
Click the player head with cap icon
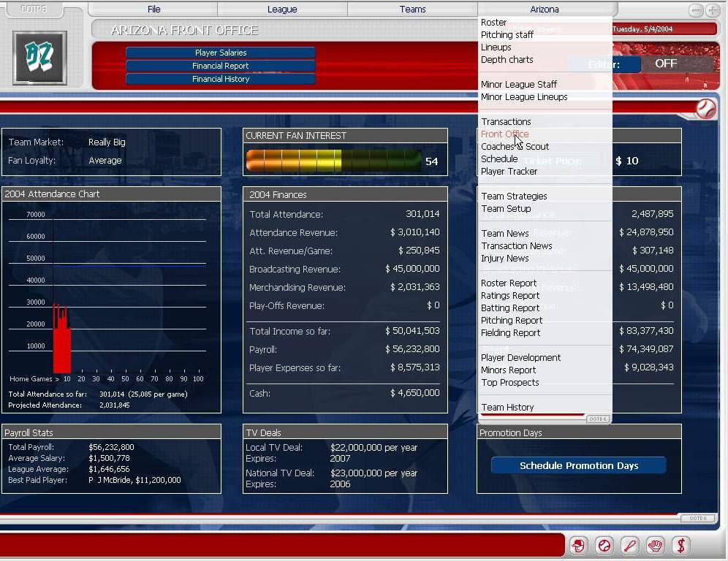tap(578, 545)
